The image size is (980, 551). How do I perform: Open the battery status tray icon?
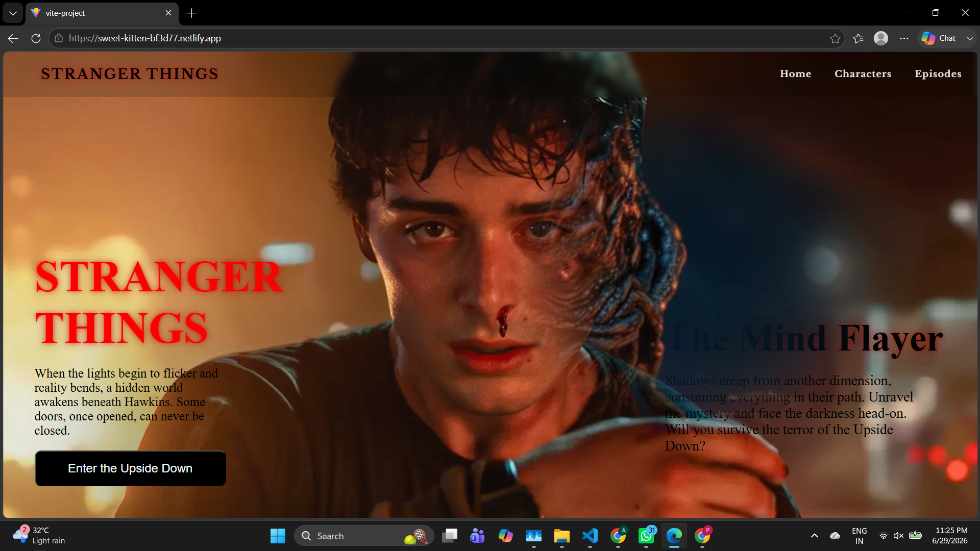pos(916,536)
